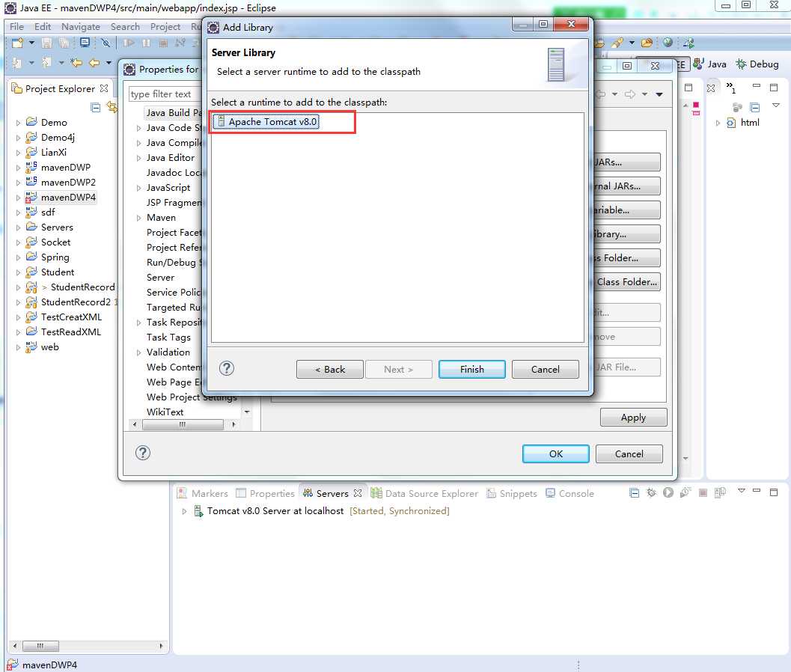
Task: Open the New wizard dropdown arrow
Action: click(31, 43)
